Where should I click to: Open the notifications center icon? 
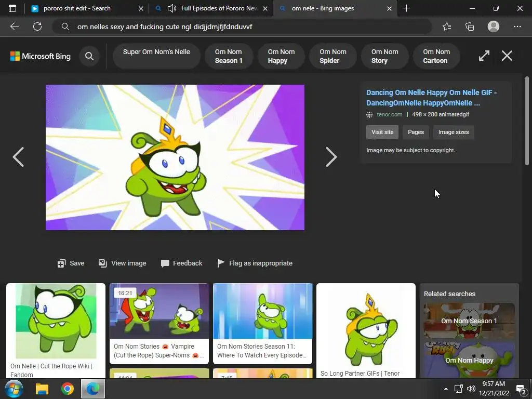coord(521,389)
